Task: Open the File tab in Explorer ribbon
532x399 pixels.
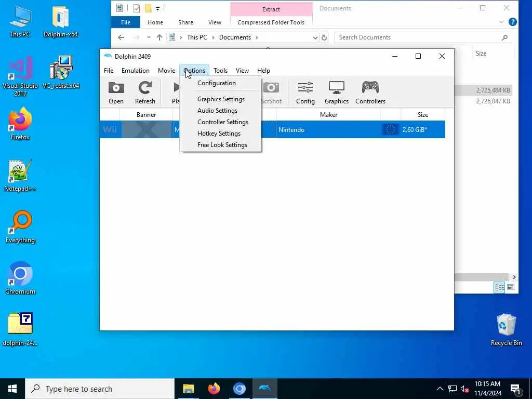Action: tap(126, 22)
